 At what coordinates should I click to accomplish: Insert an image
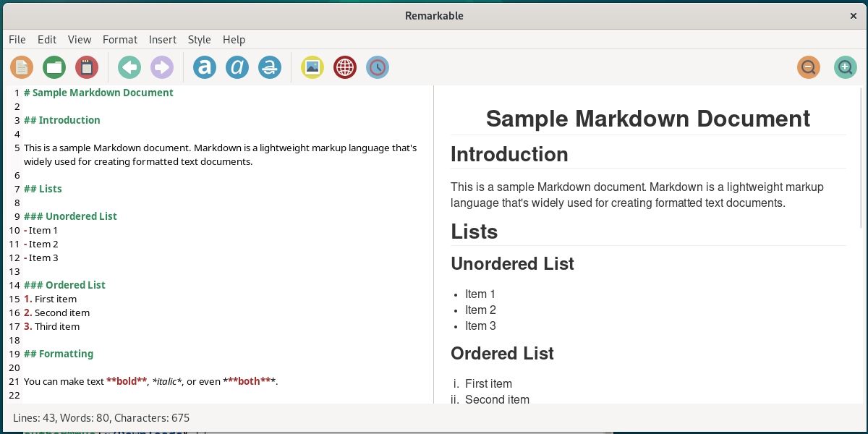pos(312,67)
